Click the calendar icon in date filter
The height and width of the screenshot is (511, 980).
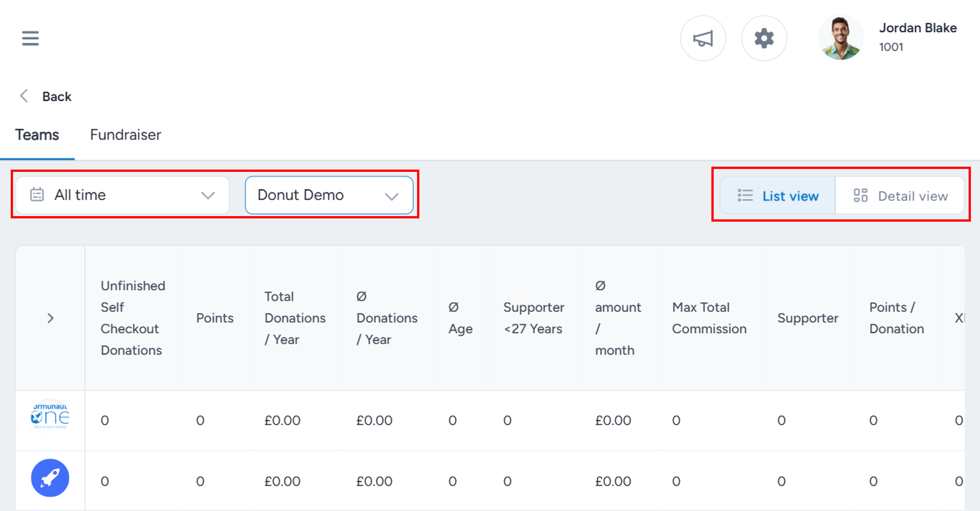click(x=37, y=194)
